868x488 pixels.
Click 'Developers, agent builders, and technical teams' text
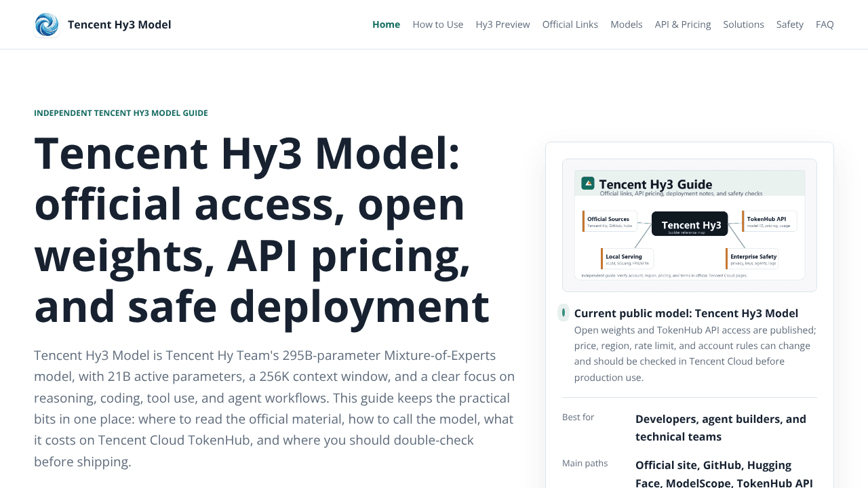(721, 428)
